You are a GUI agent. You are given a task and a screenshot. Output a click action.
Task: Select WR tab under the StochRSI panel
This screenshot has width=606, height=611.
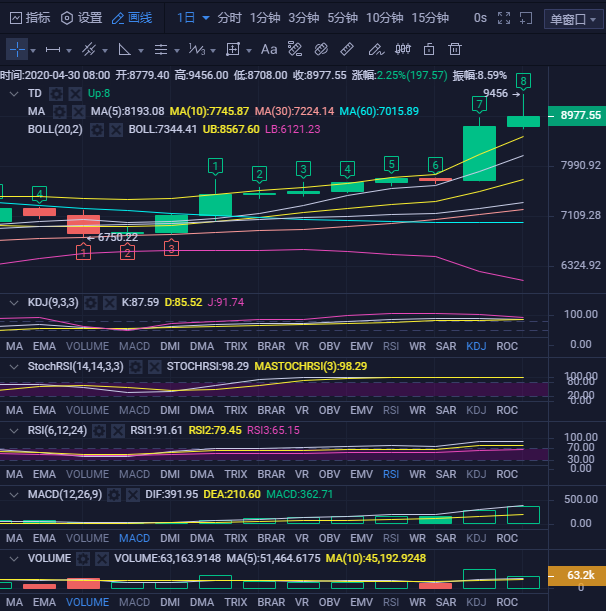tap(417, 410)
